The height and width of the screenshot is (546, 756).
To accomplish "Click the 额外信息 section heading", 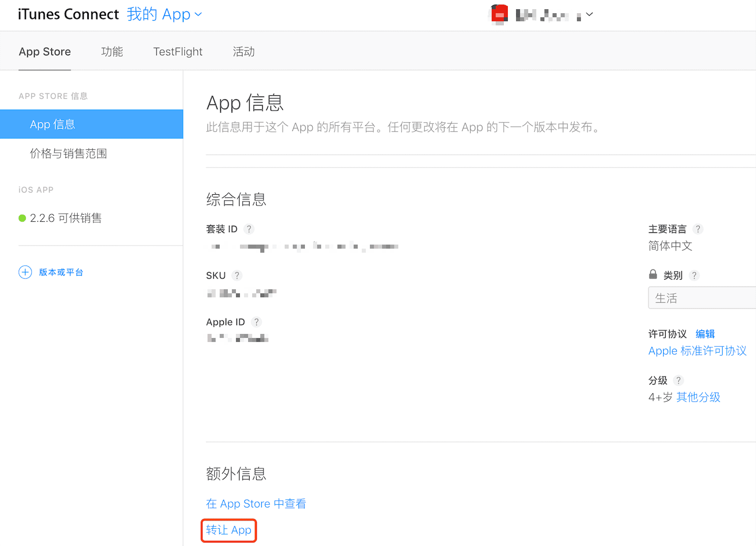I will pyautogui.click(x=236, y=474).
